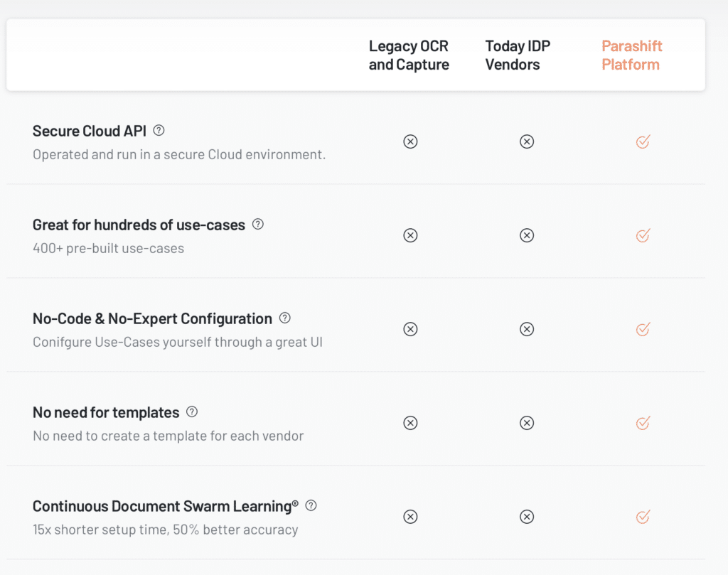The image size is (728, 575).
Task: Open help icon for Continuous Document Swarm Learning
Action: [x=311, y=506]
